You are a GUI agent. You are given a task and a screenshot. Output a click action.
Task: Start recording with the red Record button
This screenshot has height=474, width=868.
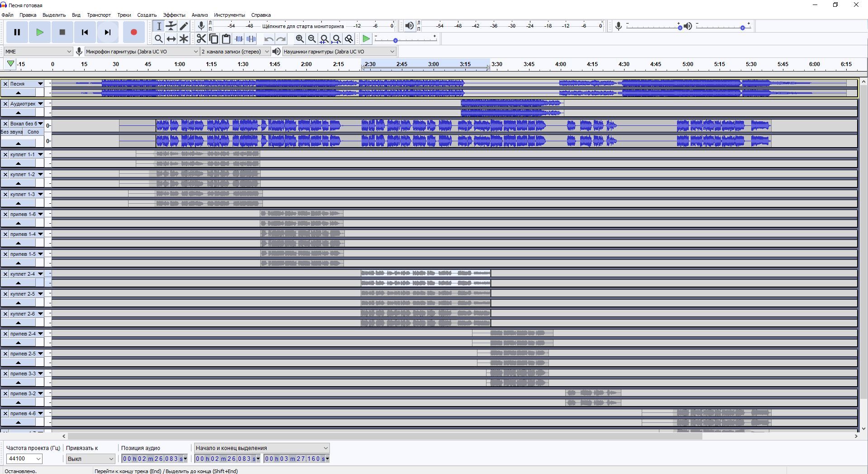(134, 32)
